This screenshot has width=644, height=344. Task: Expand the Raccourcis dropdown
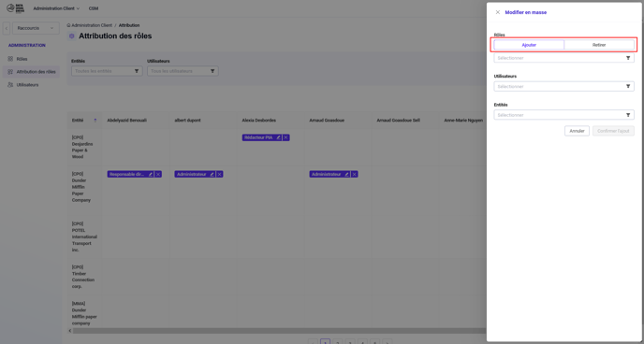click(36, 28)
